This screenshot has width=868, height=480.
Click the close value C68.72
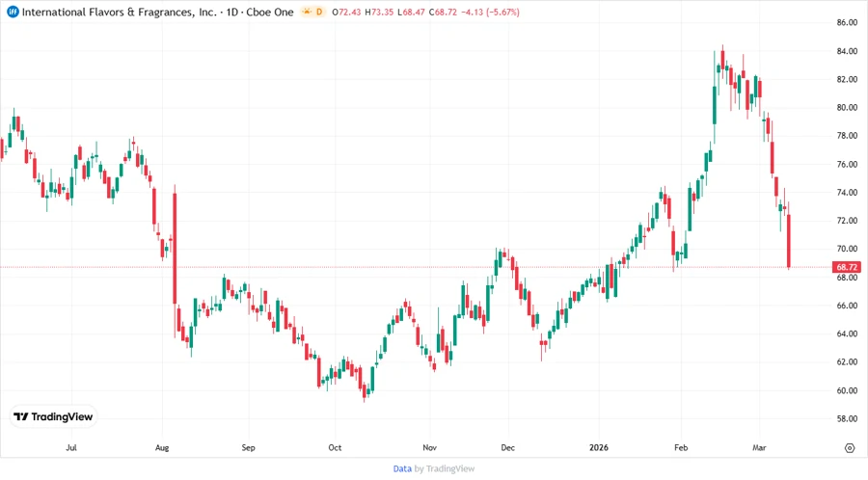[444, 12]
